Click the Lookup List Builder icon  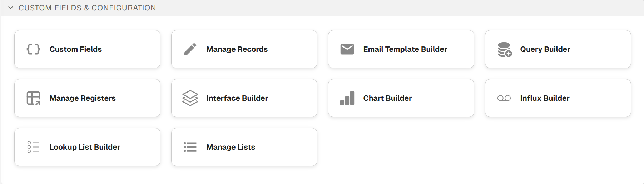point(34,147)
